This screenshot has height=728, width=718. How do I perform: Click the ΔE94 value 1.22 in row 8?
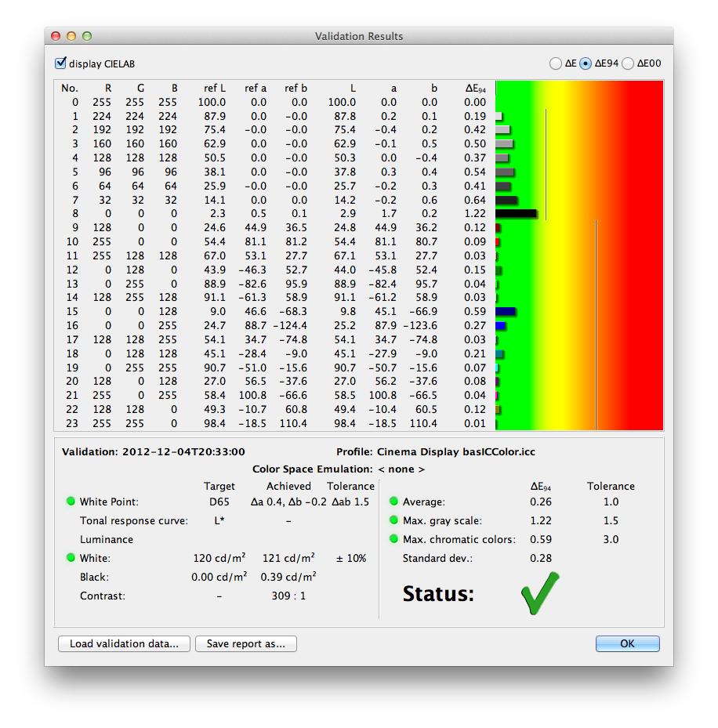(x=475, y=214)
